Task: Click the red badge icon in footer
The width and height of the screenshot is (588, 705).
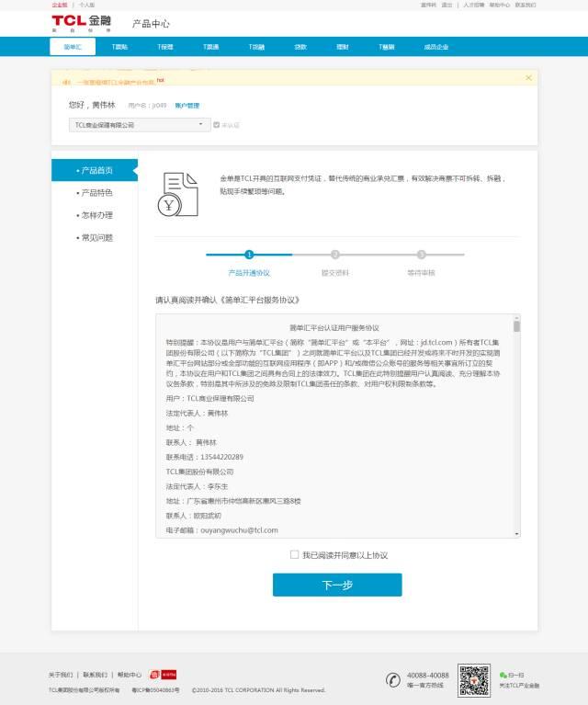Action: (155, 675)
